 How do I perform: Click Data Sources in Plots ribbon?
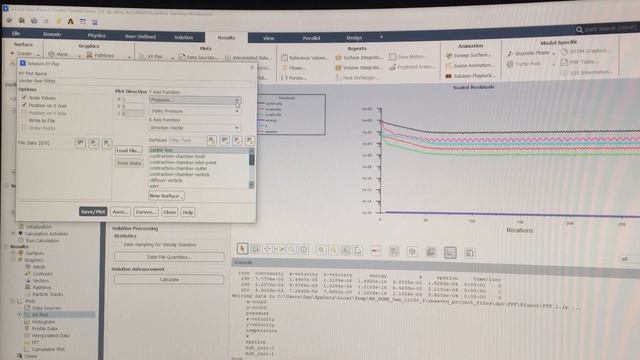coord(198,57)
